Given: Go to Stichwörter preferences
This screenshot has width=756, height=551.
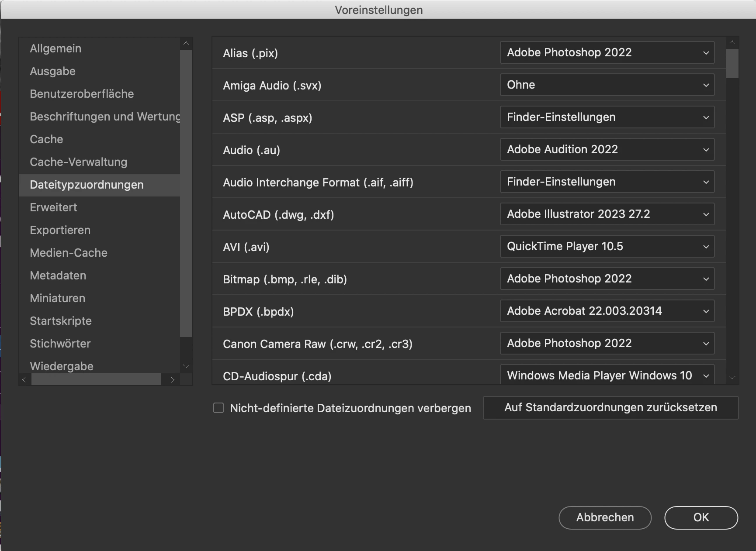Looking at the screenshot, I should coord(100,344).
